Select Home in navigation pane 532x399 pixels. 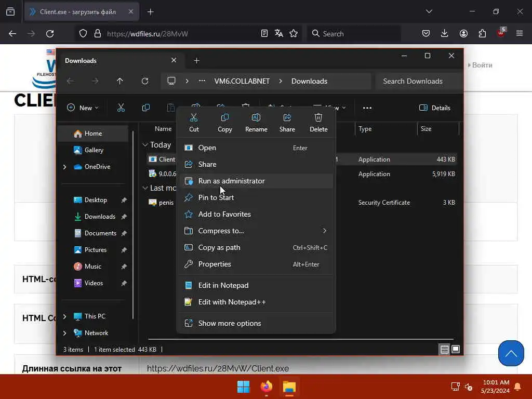[x=94, y=134]
